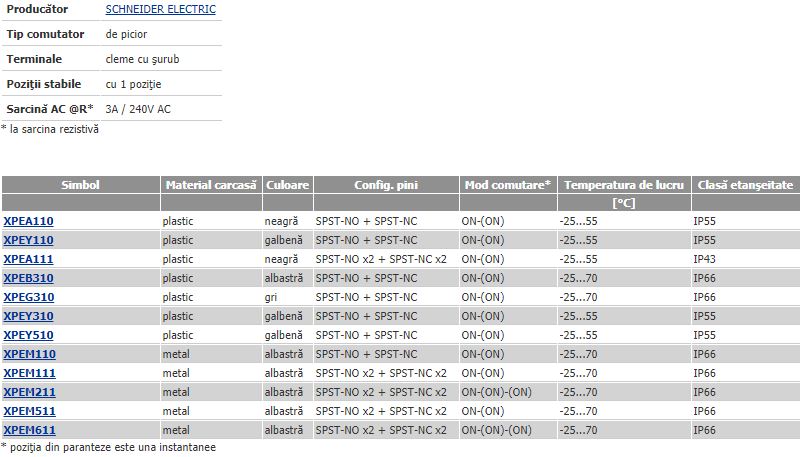Click 'plastic' material in XPEY310 row
The width and height of the screenshot is (802, 457).
point(178,316)
